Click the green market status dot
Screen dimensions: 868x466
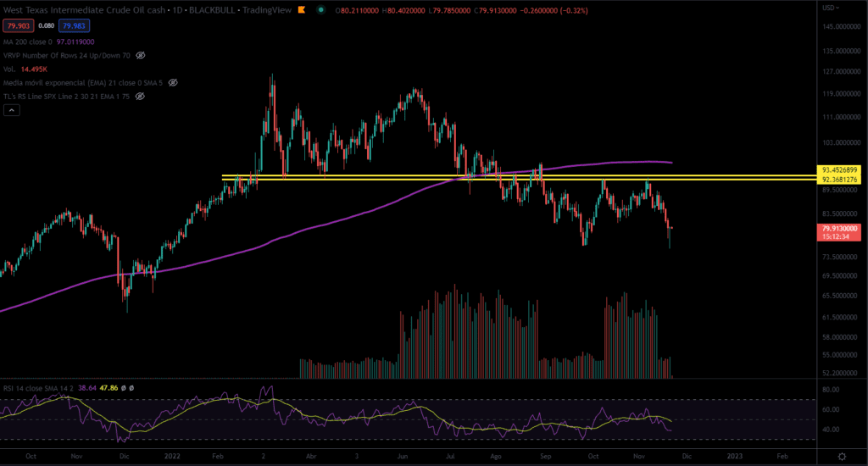tap(320, 9)
